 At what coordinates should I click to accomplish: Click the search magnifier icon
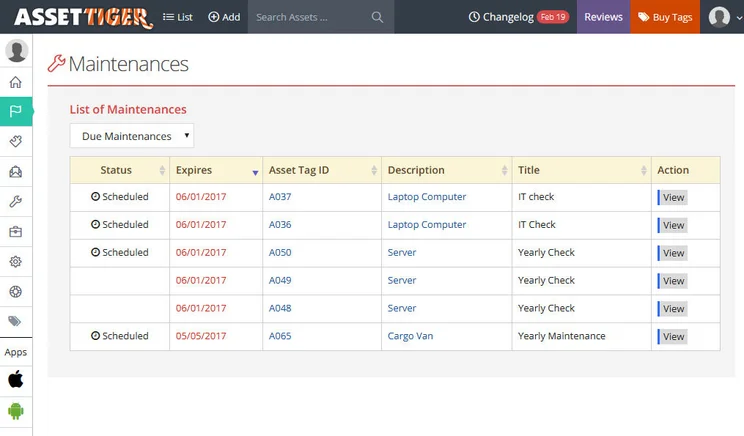(x=377, y=17)
